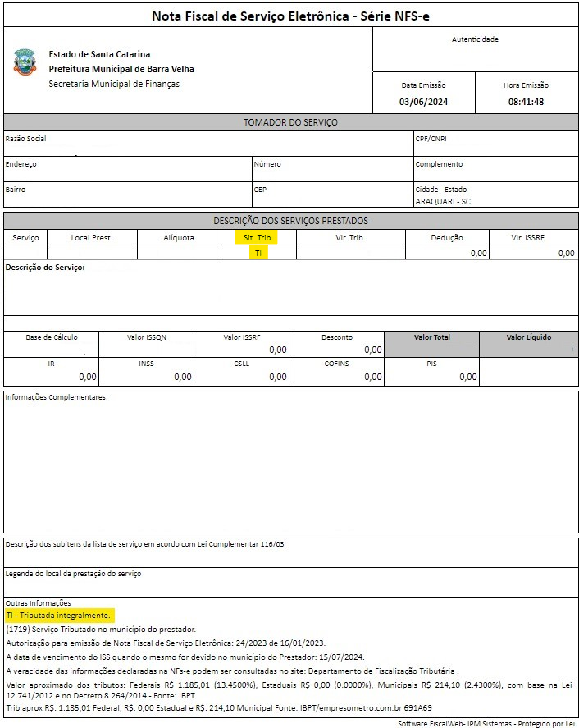Select the highlighted TI cell
The image size is (579, 728).
coord(258,254)
